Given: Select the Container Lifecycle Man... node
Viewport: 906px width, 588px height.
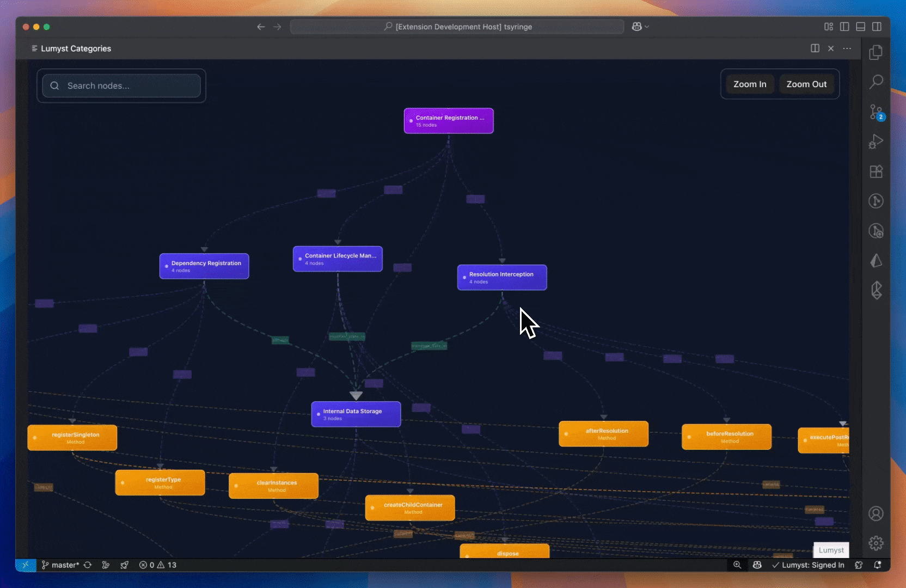Looking at the screenshot, I should click(x=338, y=259).
